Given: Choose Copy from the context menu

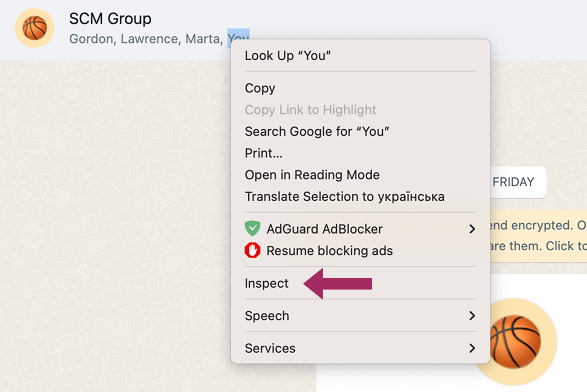Looking at the screenshot, I should coord(260,88).
